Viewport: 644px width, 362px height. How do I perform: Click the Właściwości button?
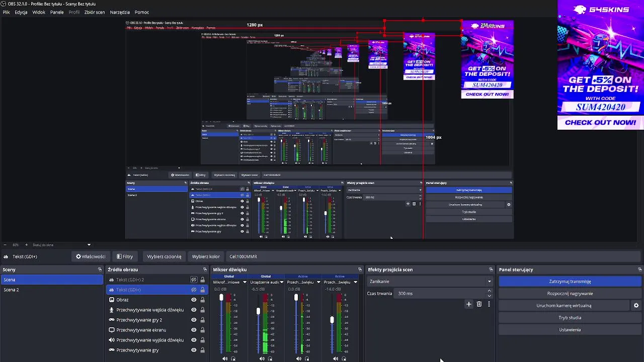(x=91, y=256)
